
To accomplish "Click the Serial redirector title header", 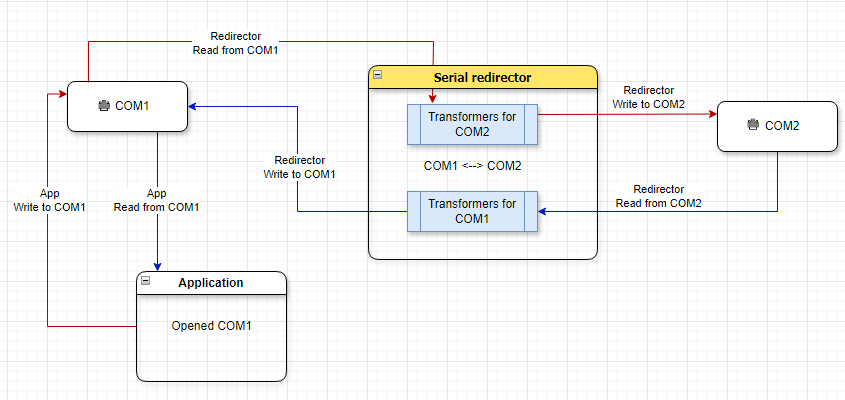I will click(483, 77).
